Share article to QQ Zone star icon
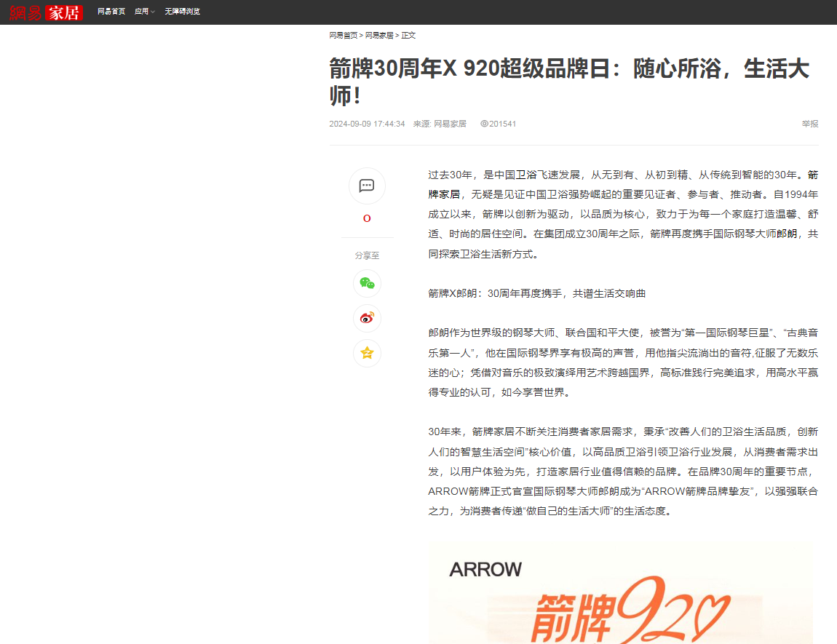Image resolution: width=837 pixels, height=644 pixels. tap(367, 353)
